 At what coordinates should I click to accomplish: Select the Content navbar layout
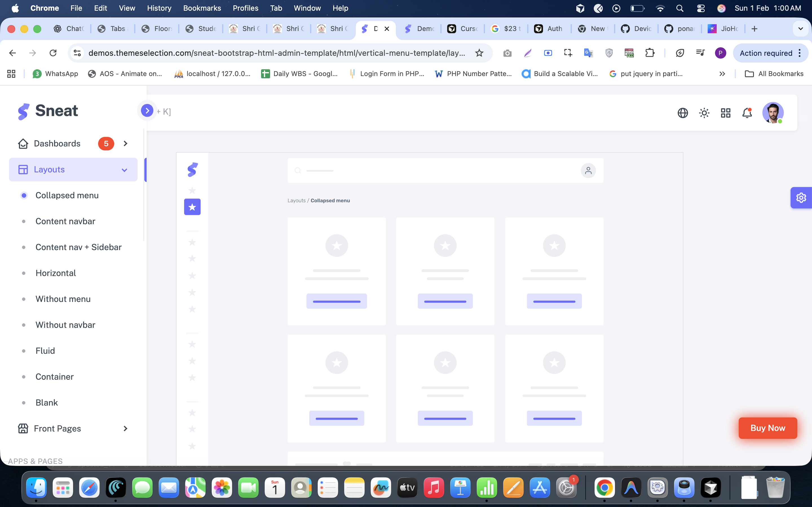click(65, 221)
